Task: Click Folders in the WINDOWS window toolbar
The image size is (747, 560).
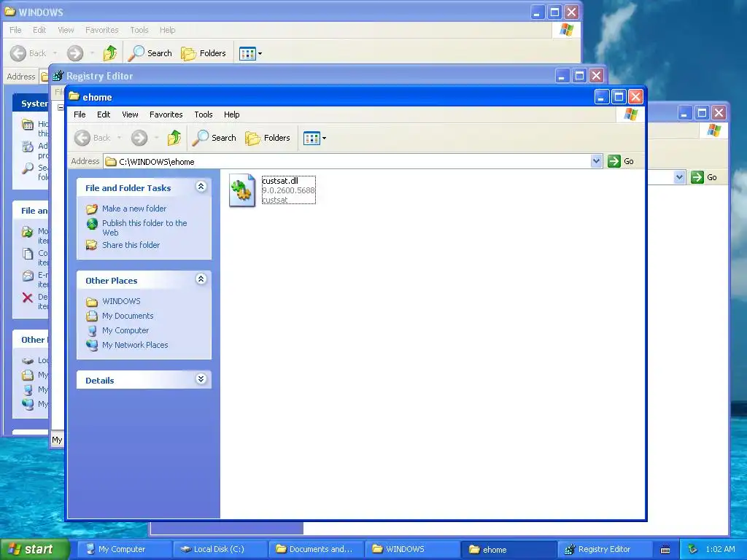Action: coord(204,53)
